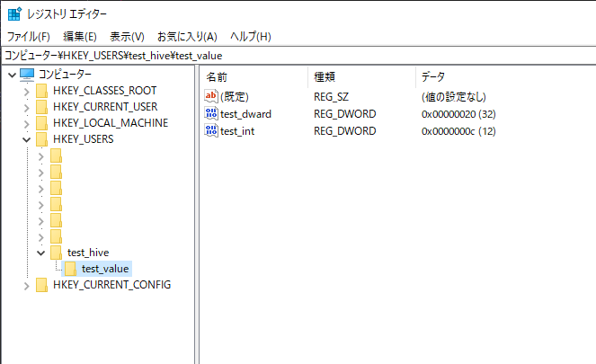The width and height of the screenshot is (596, 364).
Task: Open the 編集(E) menu
Action: pos(80,37)
